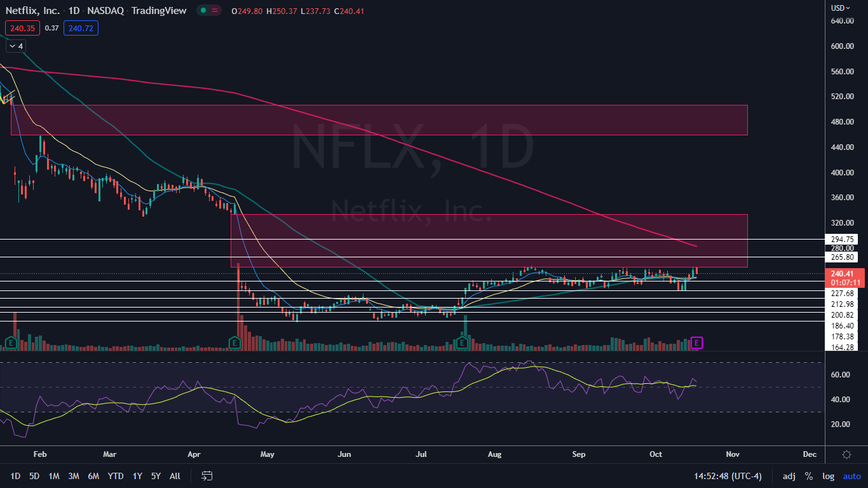The image size is (868, 488).
Task: Open the upcoming purple earnings E marker
Action: (697, 343)
